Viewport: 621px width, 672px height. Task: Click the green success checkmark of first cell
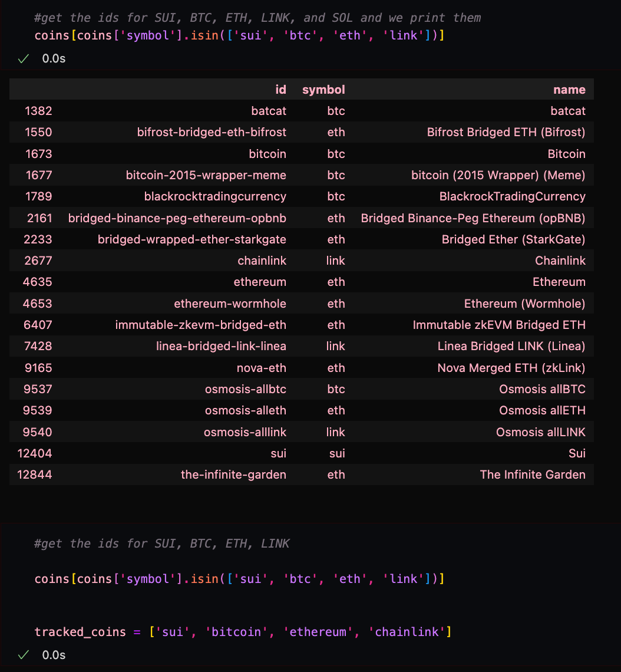[24, 59]
